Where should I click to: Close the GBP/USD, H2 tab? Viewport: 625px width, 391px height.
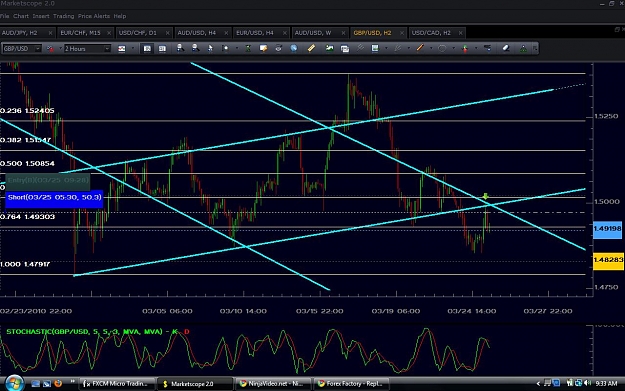pos(402,33)
